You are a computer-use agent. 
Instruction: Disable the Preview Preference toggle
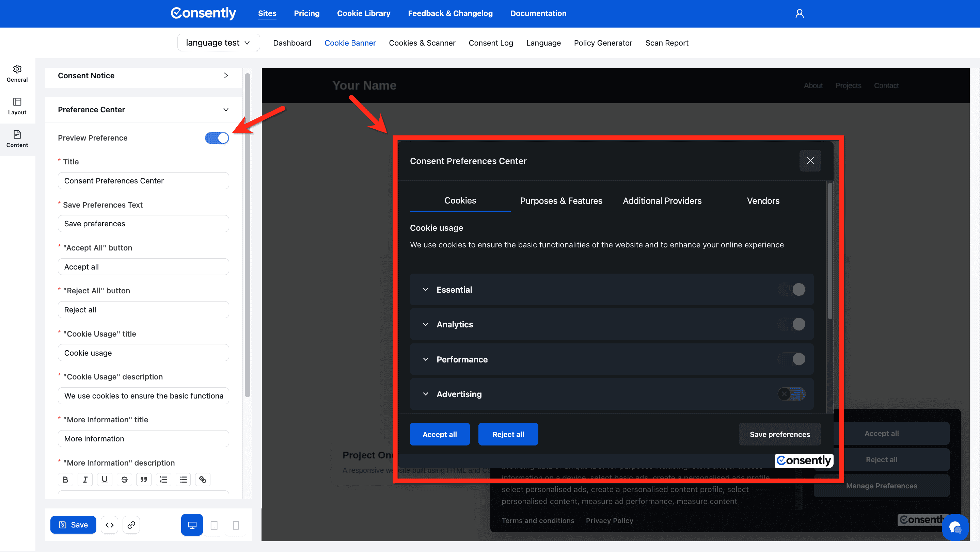217,138
